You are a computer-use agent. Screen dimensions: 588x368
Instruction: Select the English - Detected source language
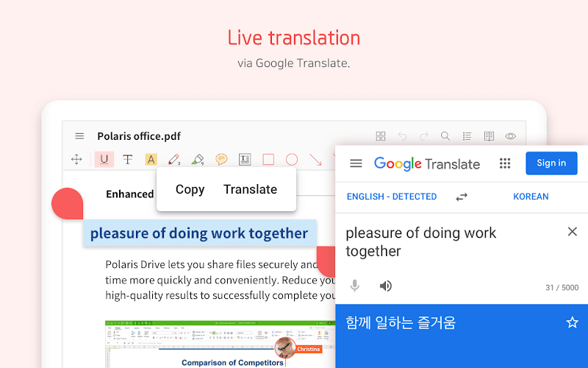[x=392, y=197]
